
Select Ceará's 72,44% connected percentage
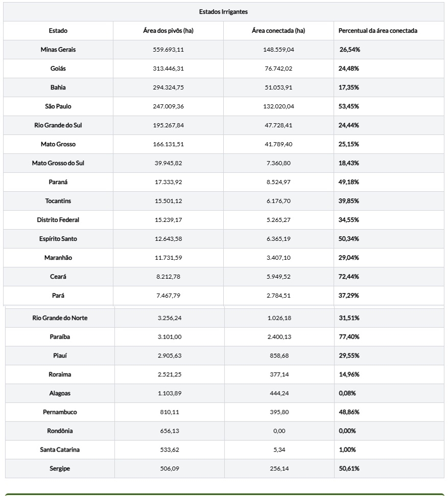coord(349,277)
